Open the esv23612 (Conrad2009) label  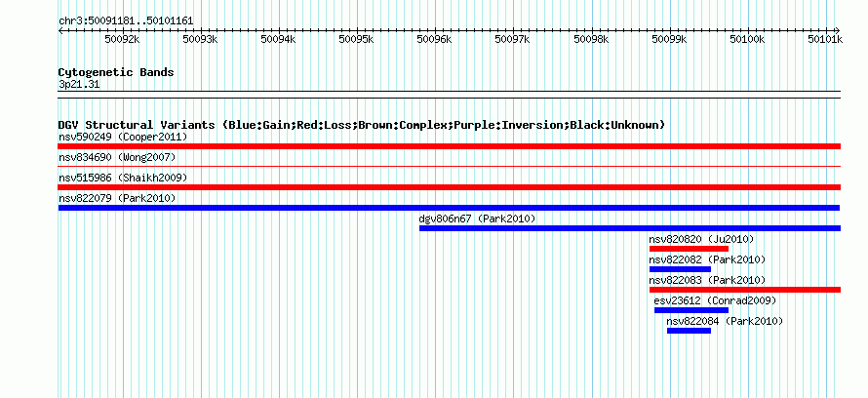pyautogui.click(x=715, y=300)
